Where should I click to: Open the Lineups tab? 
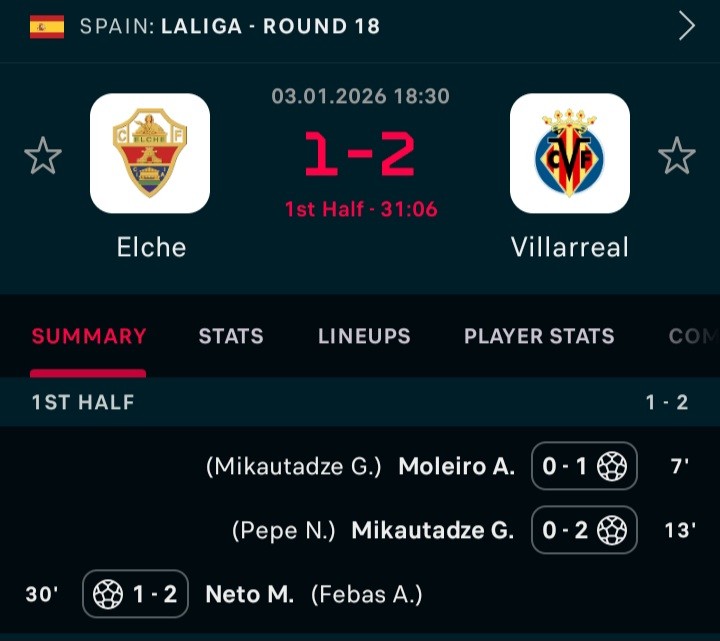[x=364, y=337]
